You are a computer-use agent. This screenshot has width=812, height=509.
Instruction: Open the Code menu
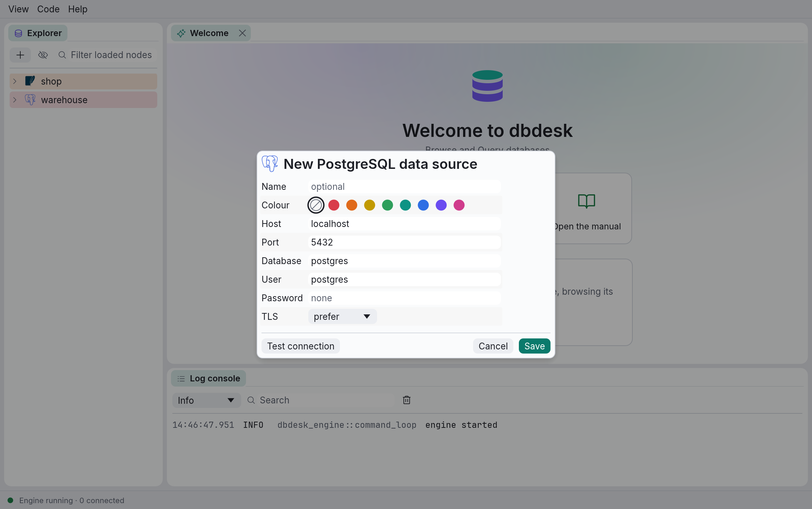[48, 9]
